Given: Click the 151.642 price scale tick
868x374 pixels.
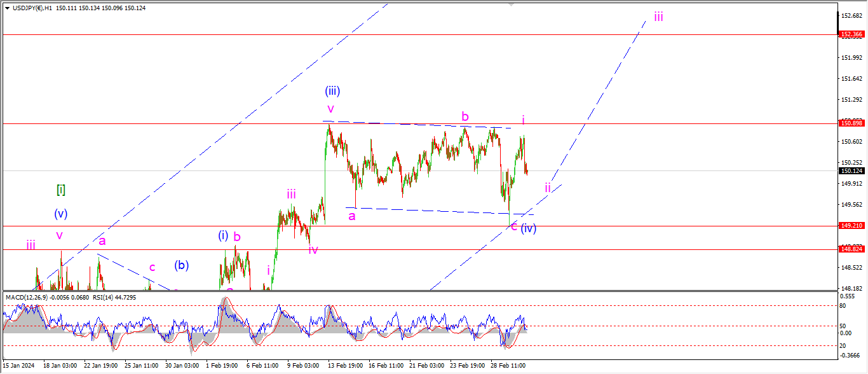Looking at the screenshot, I should coord(850,79).
